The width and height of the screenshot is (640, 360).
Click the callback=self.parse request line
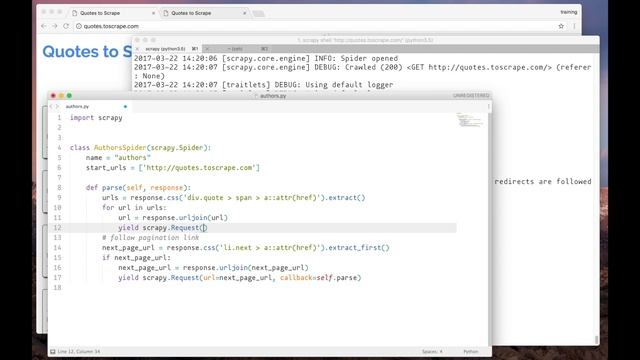point(240,278)
